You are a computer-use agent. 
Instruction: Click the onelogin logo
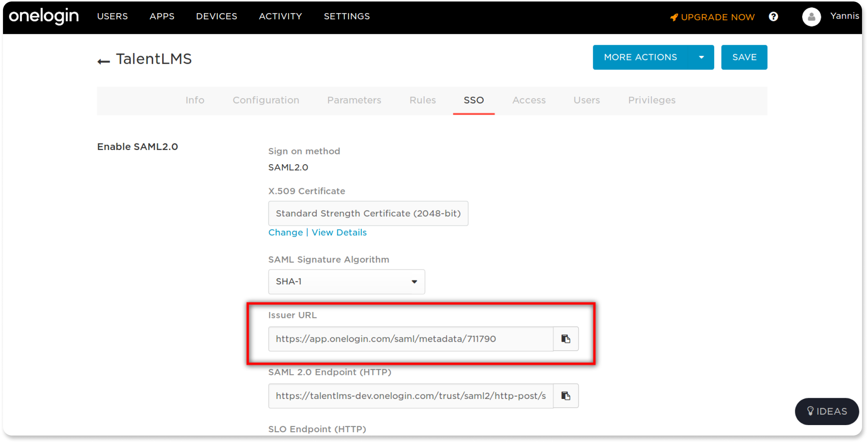tap(43, 16)
